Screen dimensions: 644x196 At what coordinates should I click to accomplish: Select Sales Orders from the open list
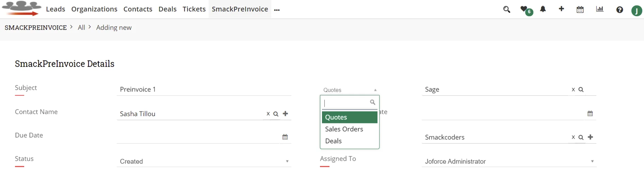344,129
